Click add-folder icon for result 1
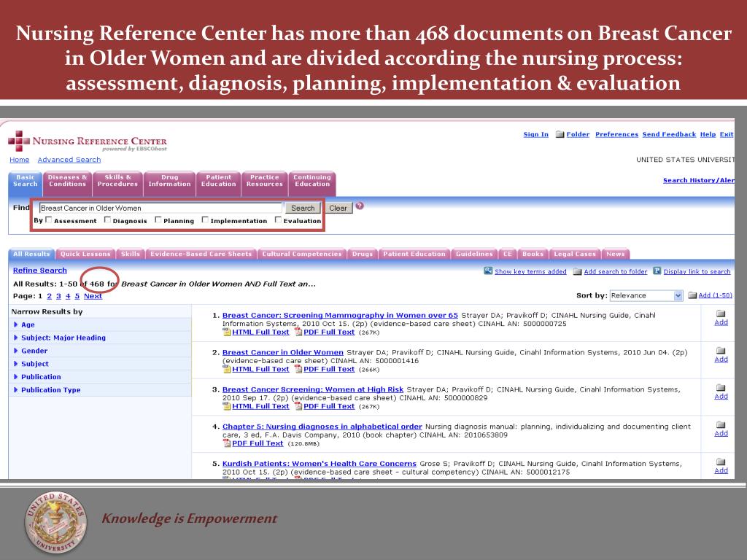This screenshot has height=560, width=747. pos(721,314)
